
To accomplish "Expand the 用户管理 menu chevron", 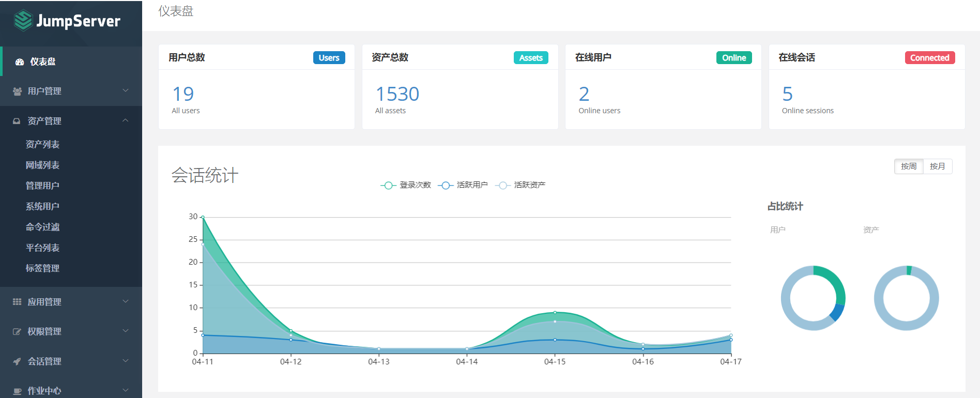I will coord(126,90).
